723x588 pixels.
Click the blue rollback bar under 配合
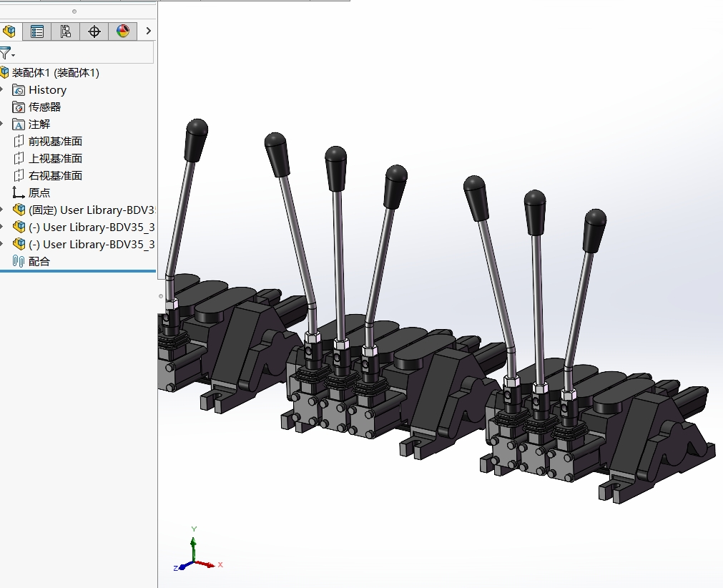coord(78,271)
